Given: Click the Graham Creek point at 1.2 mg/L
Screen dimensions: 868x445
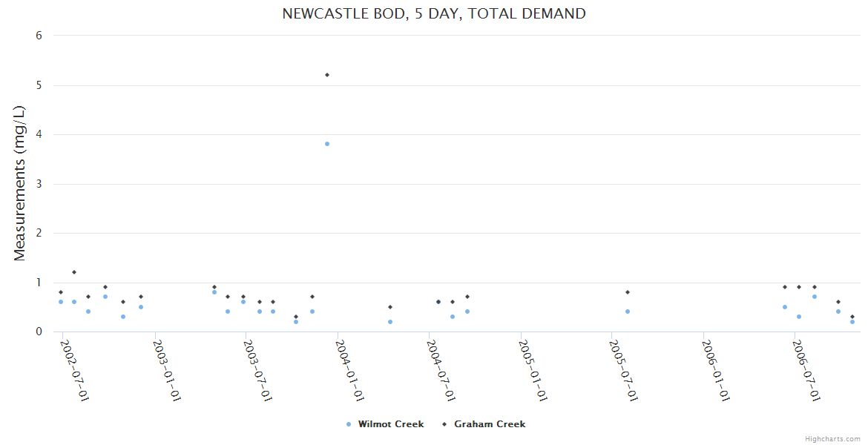Looking at the screenshot, I should (x=74, y=272).
